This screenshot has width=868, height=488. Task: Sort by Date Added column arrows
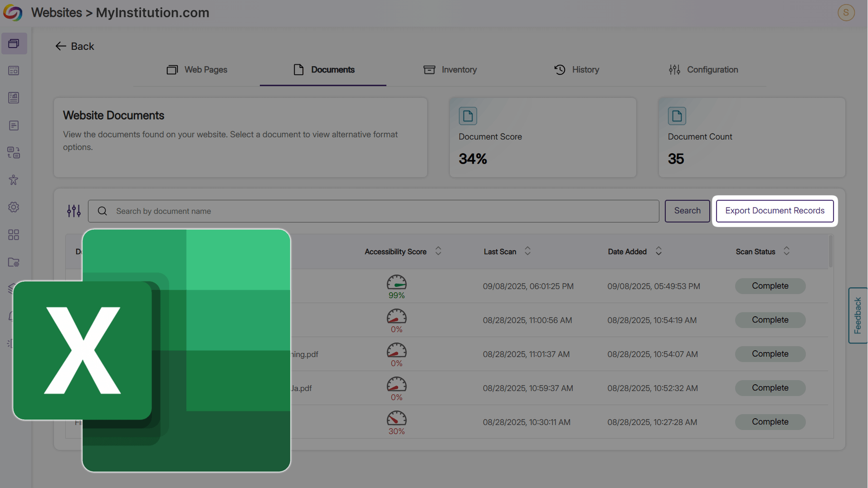[x=658, y=251]
